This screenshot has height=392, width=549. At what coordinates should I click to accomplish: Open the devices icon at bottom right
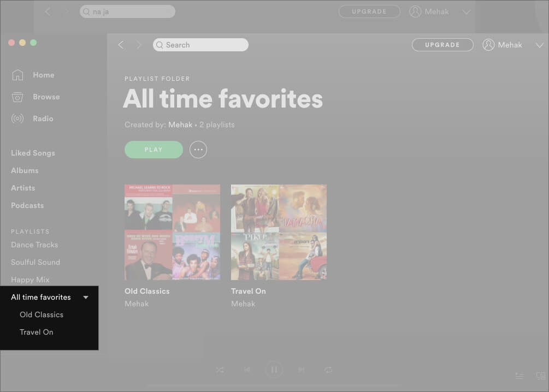[541, 376]
